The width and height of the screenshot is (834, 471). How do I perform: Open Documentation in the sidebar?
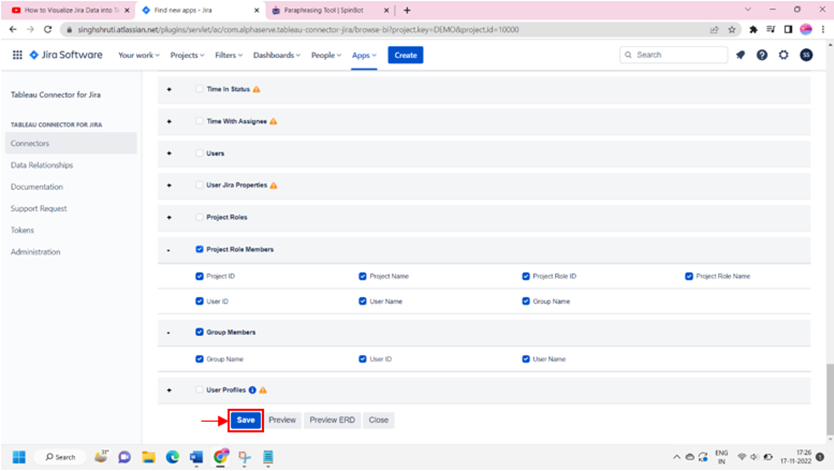[x=37, y=187]
